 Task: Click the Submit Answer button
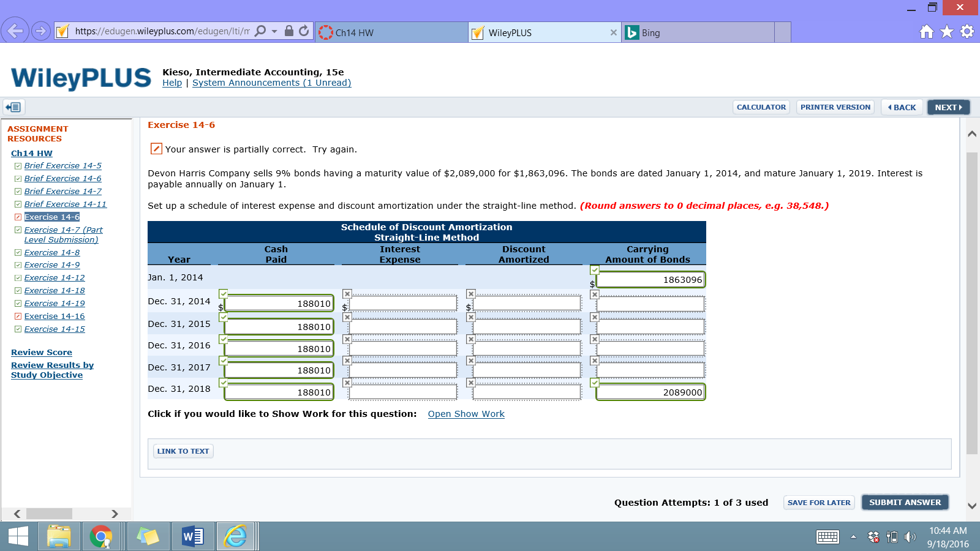pos(905,503)
